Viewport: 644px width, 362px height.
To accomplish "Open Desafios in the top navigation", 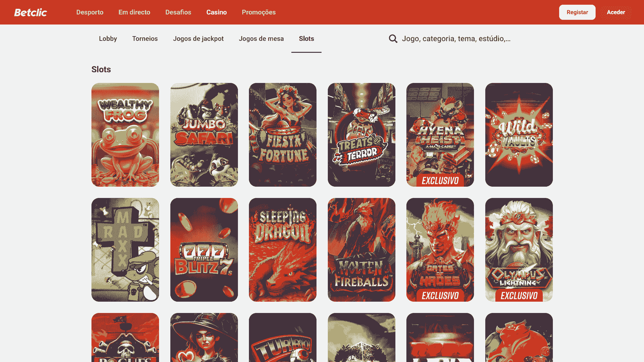I will tap(178, 12).
